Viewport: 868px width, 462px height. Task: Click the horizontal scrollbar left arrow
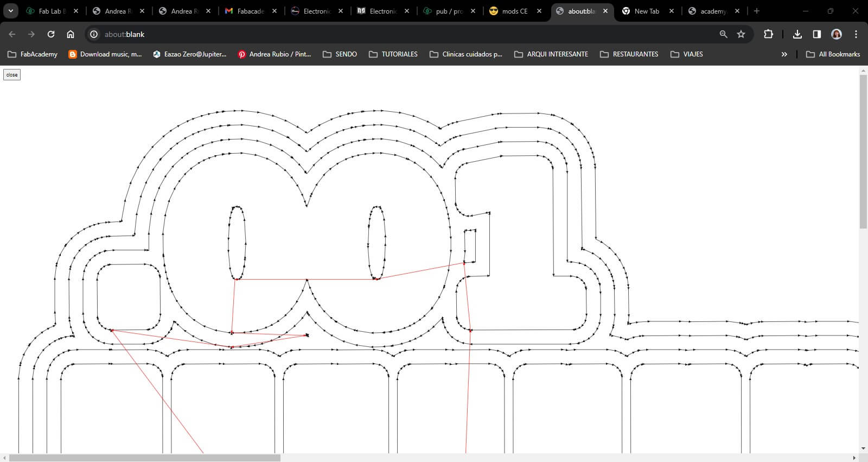coord(4,458)
